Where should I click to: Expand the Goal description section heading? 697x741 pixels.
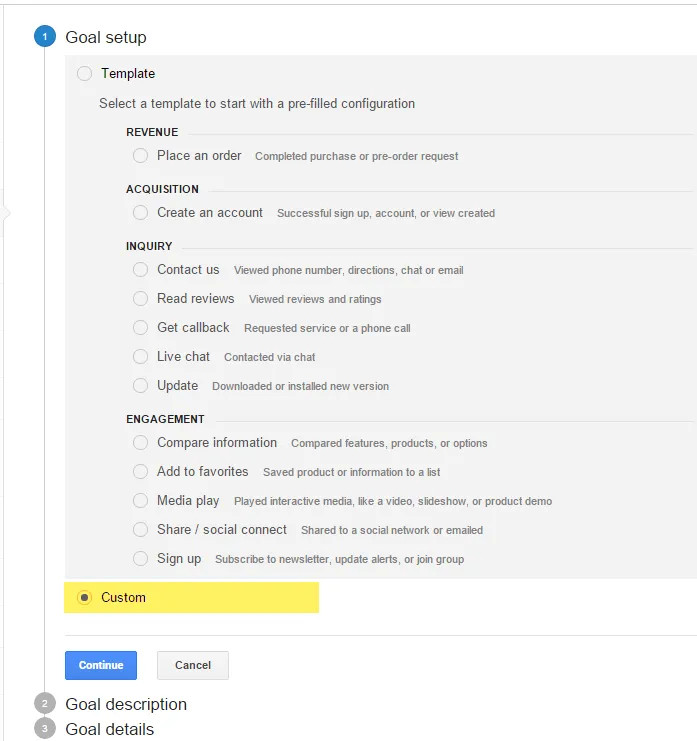coord(126,704)
